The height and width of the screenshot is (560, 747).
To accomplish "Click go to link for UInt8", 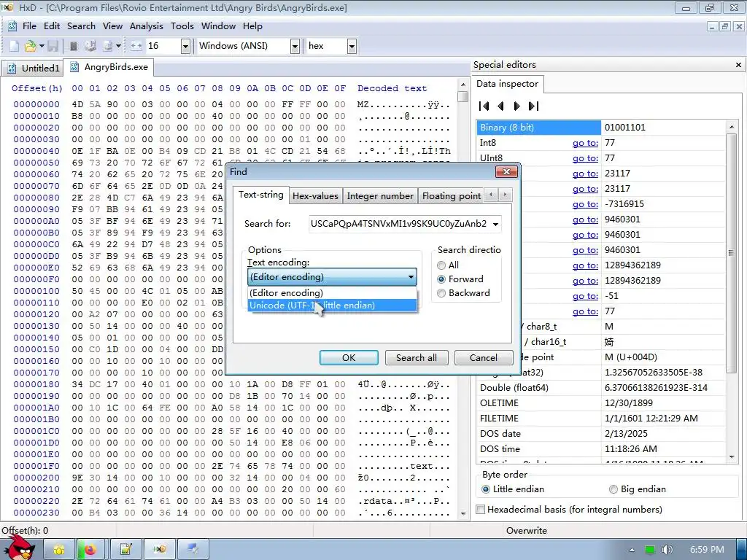I will (x=585, y=158).
